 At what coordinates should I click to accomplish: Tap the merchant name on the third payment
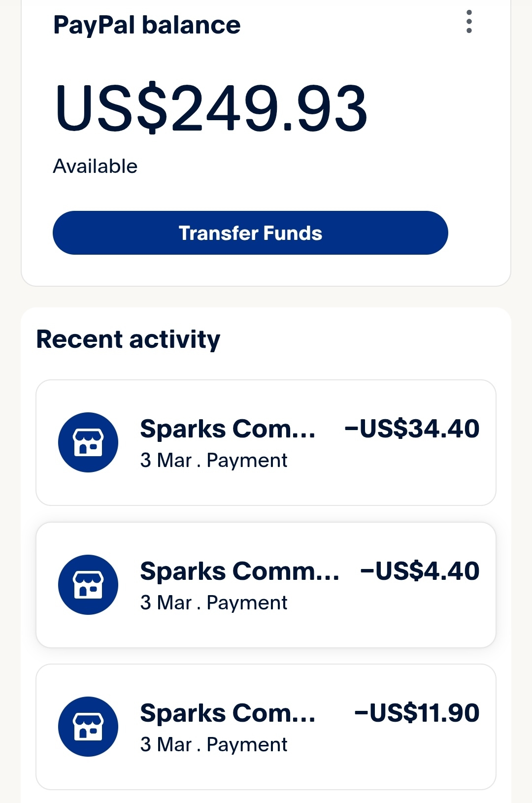point(228,713)
